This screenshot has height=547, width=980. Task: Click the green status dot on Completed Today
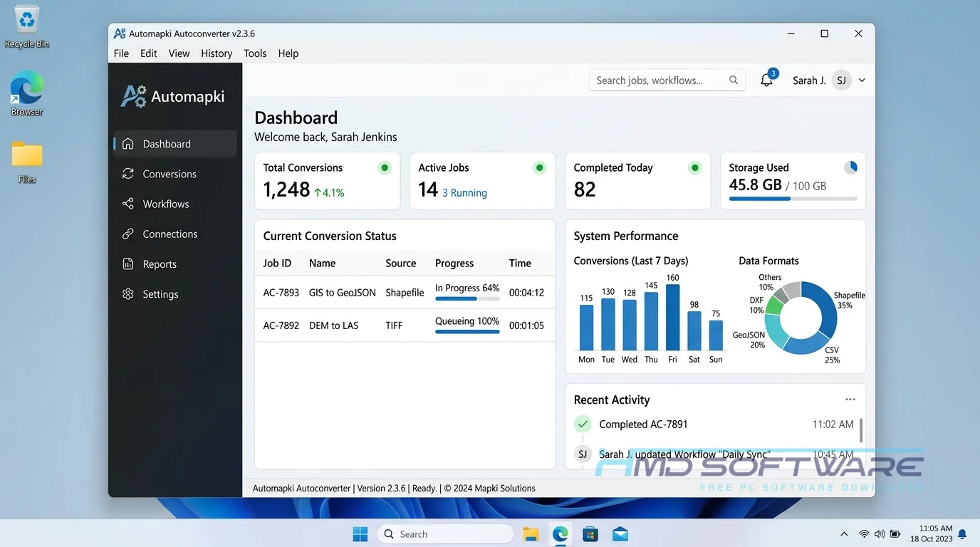695,168
